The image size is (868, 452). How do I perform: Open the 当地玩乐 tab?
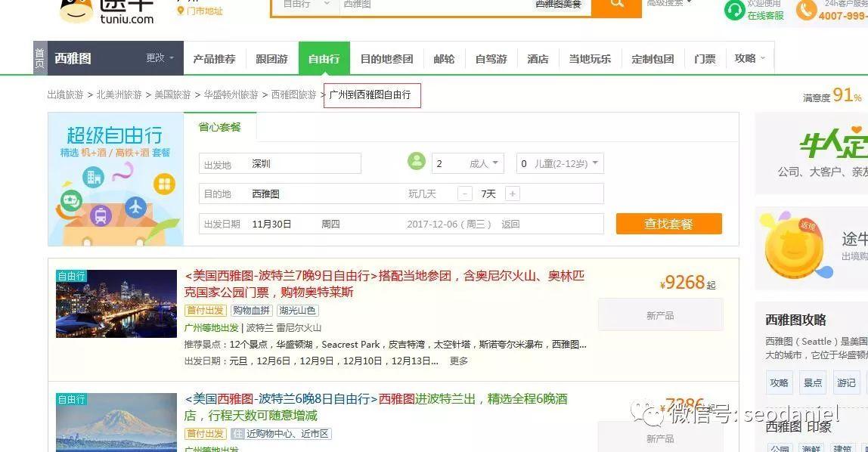point(590,59)
